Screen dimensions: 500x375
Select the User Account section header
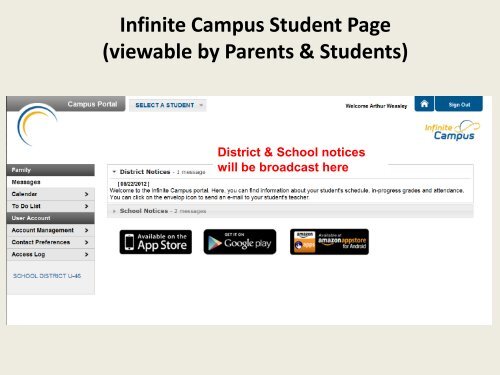pos(51,218)
